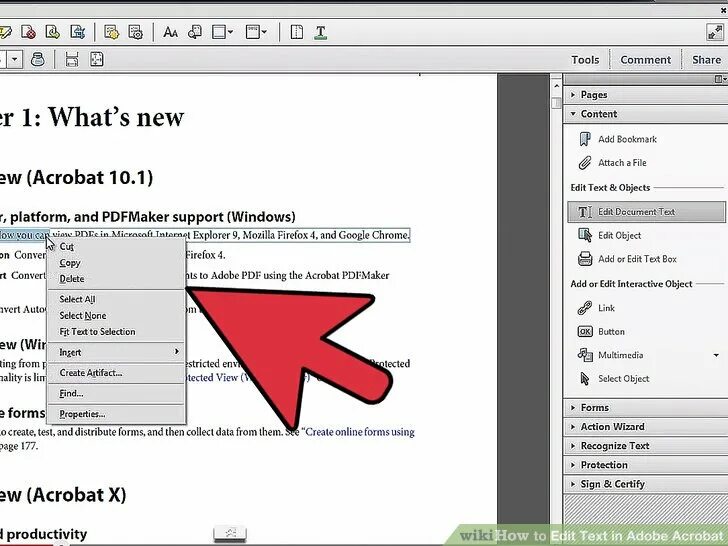Choose Copy from the context menu
728x546 pixels.
(x=117, y=263)
